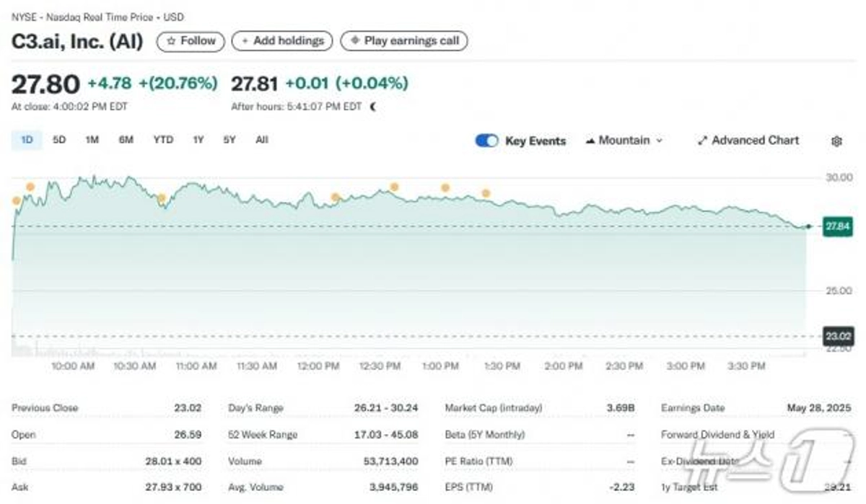866x504 pixels.
Task: Click the Add holdings button
Action: (281, 41)
